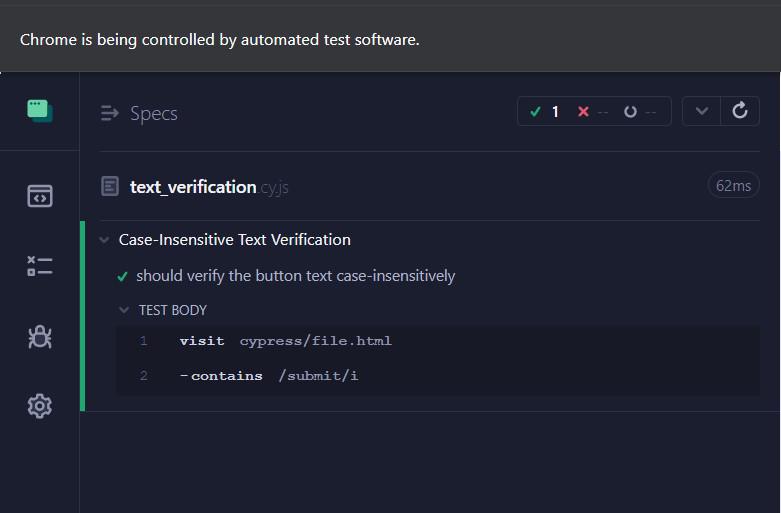The width and height of the screenshot is (781, 513).
Task: Click the Specs header label
Action: pyautogui.click(x=154, y=114)
